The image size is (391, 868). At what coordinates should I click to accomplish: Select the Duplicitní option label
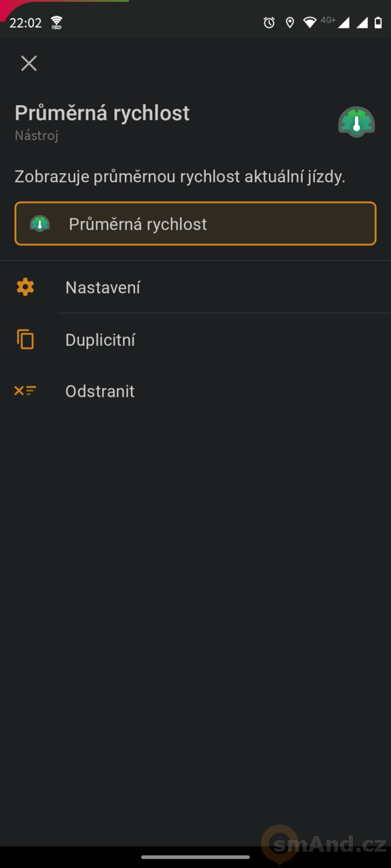pos(100,340)
